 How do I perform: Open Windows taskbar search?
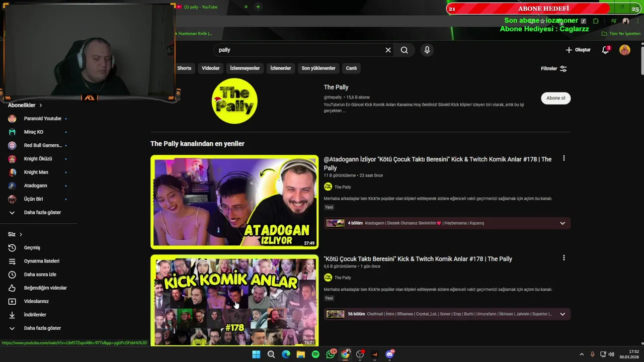[x=271, y=354]
